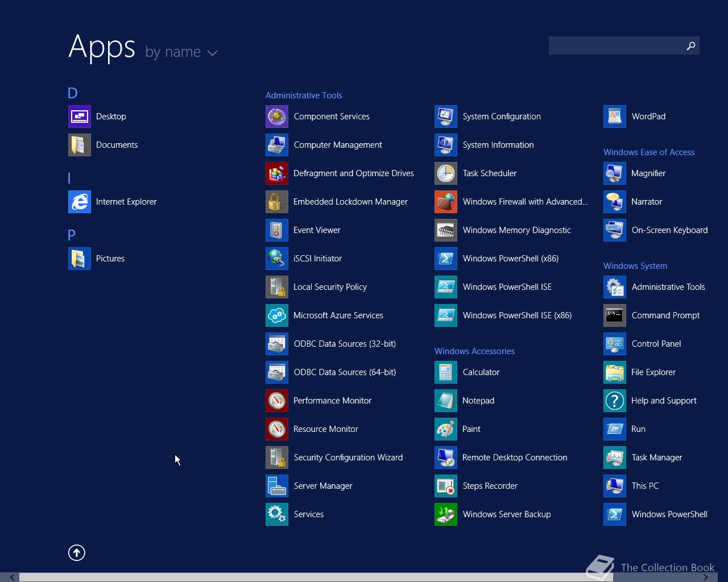This screenshot has width=728, height=582.
Task: Launch Narrator icon
Action: coord(615,202)
